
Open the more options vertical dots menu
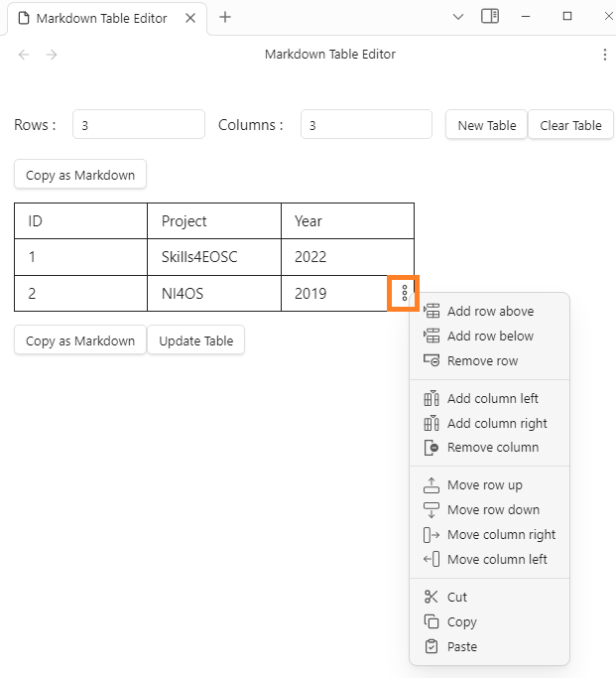tap(605, 55)
